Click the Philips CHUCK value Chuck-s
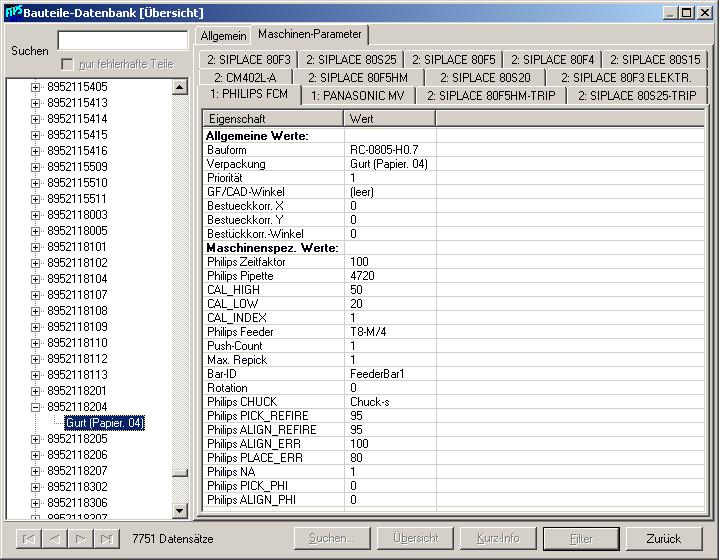This screenshot has width=719, height=560. tap(370, 402)
